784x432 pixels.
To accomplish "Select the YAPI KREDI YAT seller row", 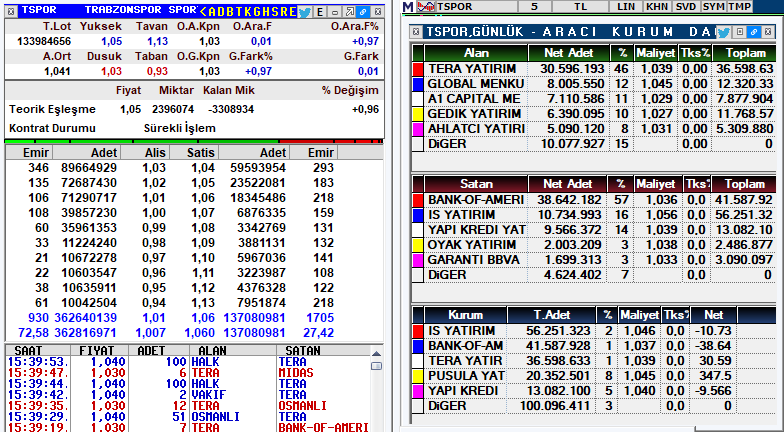I will click(594, 230).
